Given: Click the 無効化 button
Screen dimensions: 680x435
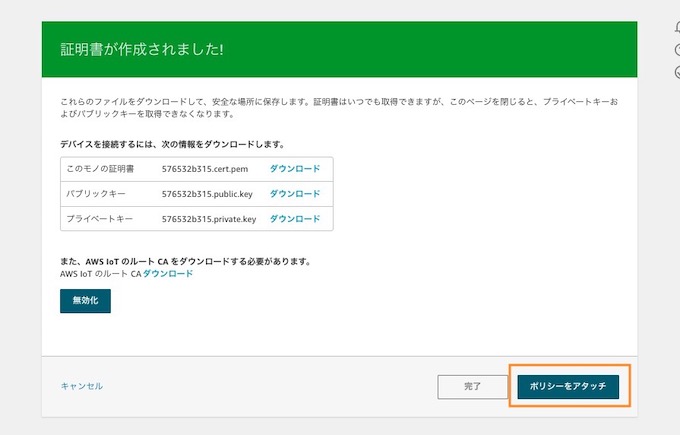Looking at the screenshot, I should tap(85, 301).
